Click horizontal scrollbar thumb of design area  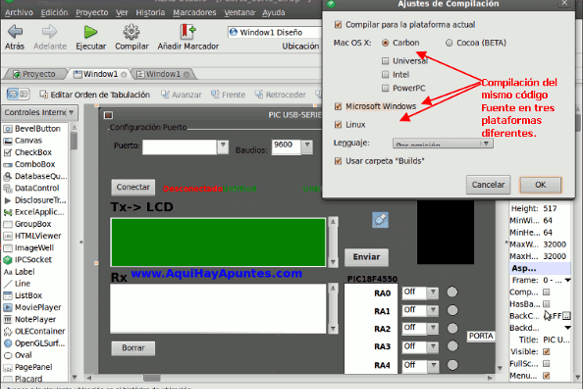tap(152, 378)
